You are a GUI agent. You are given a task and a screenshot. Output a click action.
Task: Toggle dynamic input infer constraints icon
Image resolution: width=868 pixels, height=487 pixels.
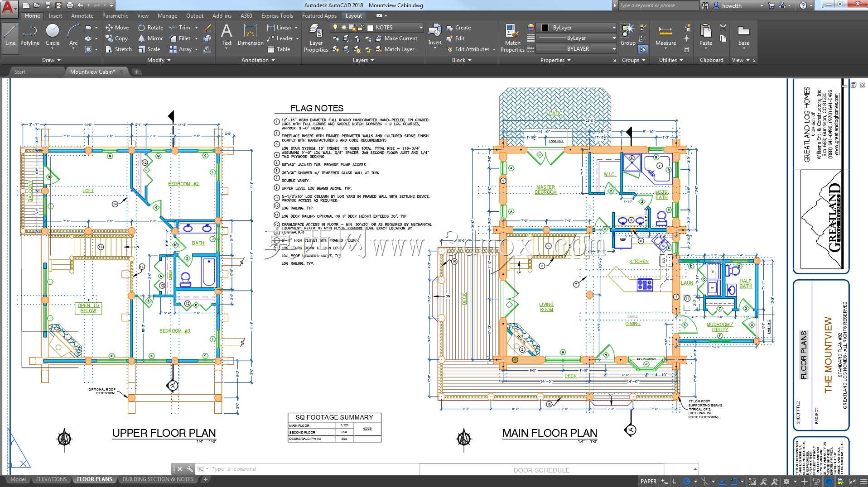click(664, 482)
